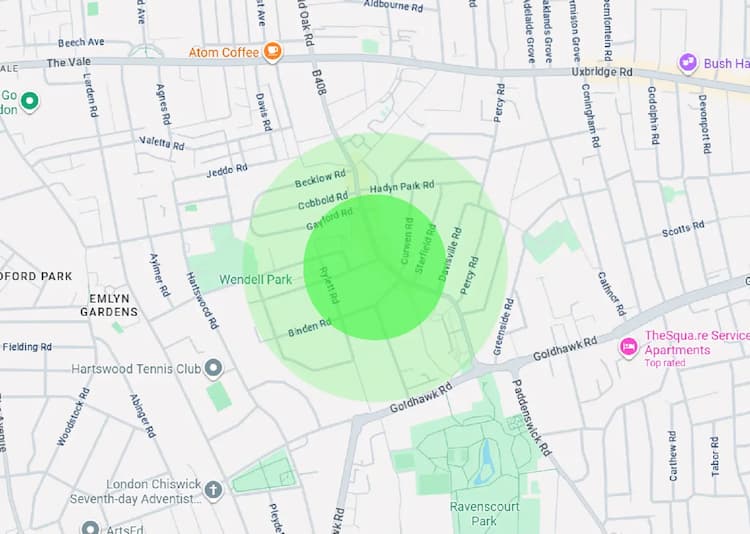Select the Goldhawk Rd label near the junction
Screen dimensions: 750x534
565,349
